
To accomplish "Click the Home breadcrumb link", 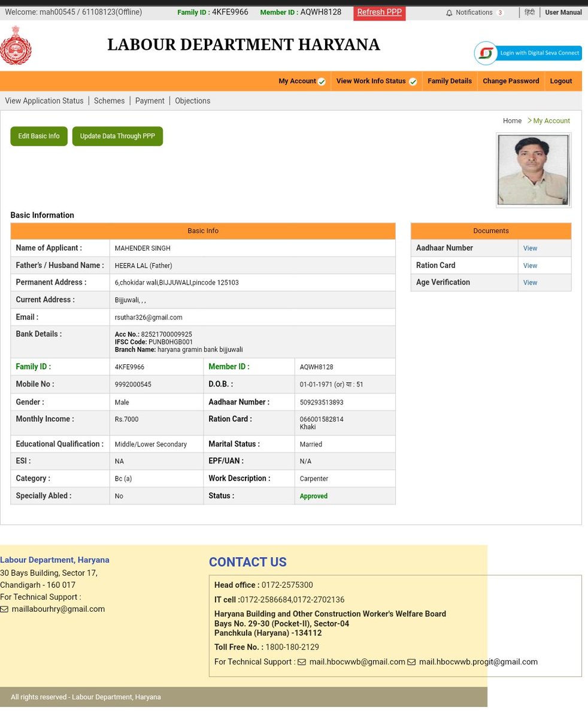I will pos(512,120).
